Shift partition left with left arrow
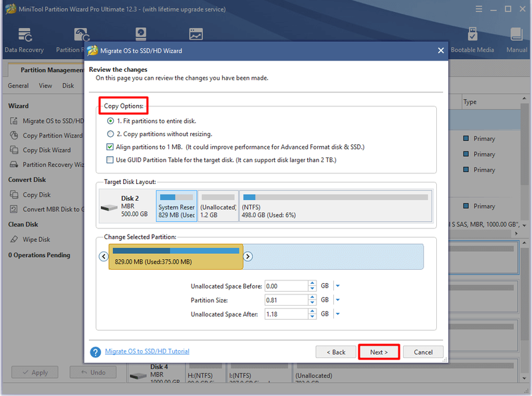 [x=104, y=256]
